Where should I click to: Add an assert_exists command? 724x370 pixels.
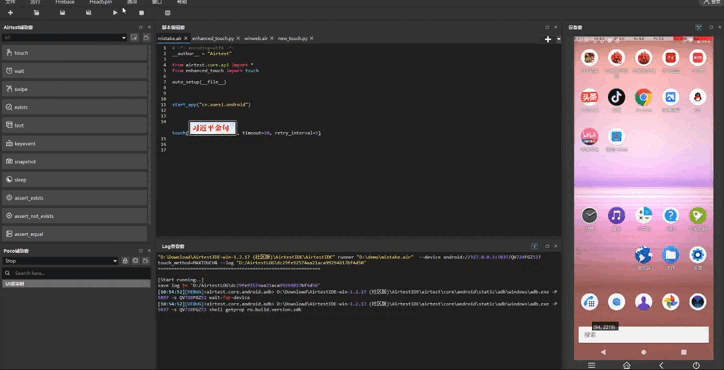point(75,198)
